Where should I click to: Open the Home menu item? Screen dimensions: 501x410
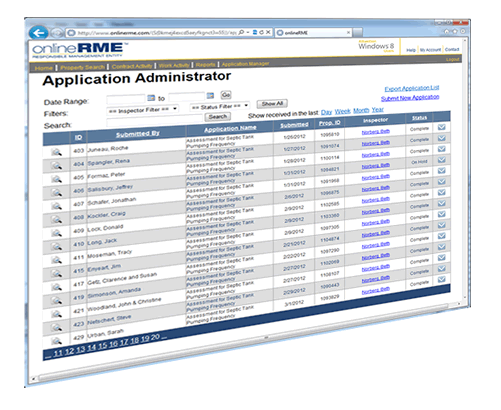pyautogui.click(x=44, y=68)
